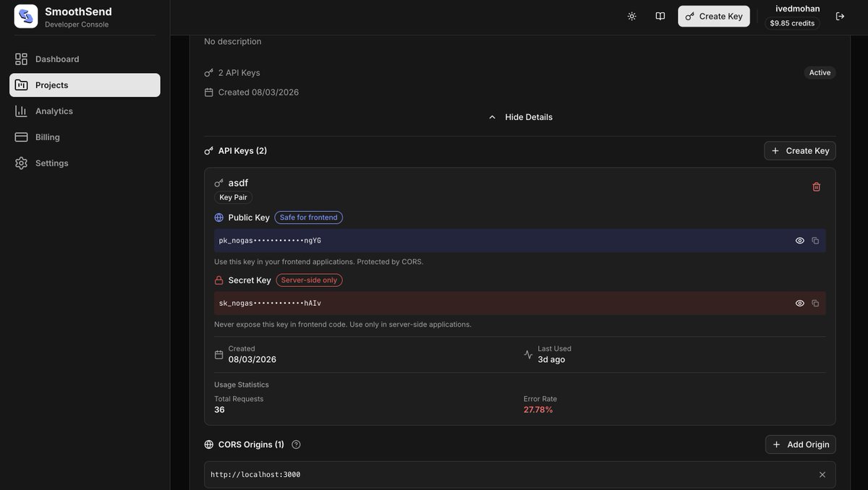Screen dimensions: 868x490
Task: Reveal the secret key with eye icon
Action: (x=800, y=304)
